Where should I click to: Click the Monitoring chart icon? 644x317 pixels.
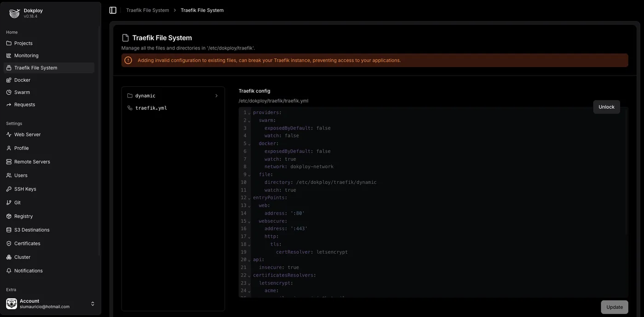[9, 56]
